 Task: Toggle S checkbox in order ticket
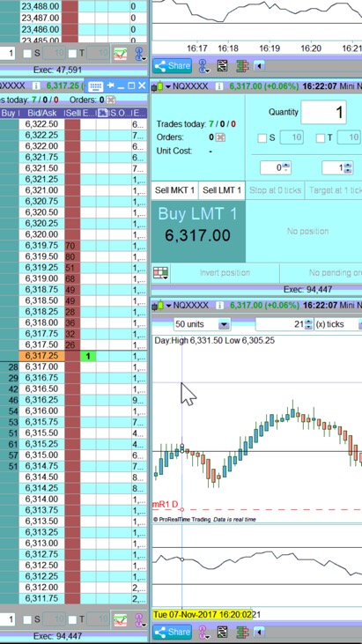[262, 138]
